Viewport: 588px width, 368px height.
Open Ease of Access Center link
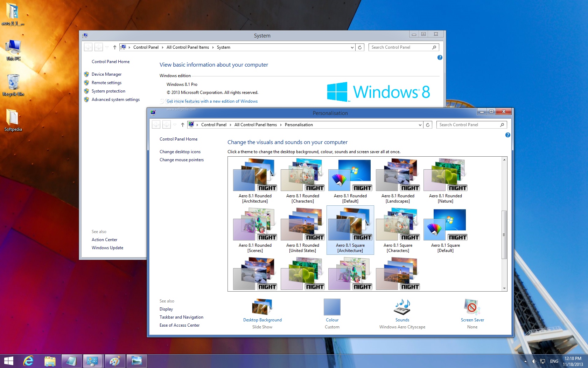click(180, 325)
